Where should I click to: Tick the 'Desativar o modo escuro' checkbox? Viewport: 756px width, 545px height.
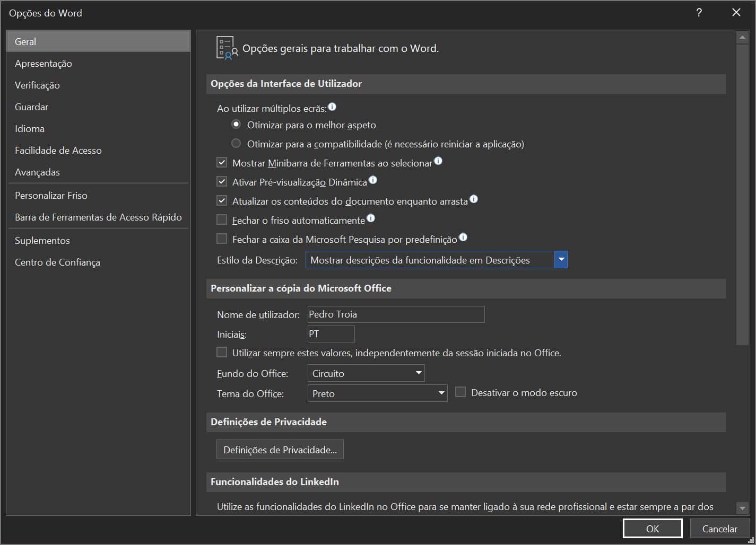[460, 392]
